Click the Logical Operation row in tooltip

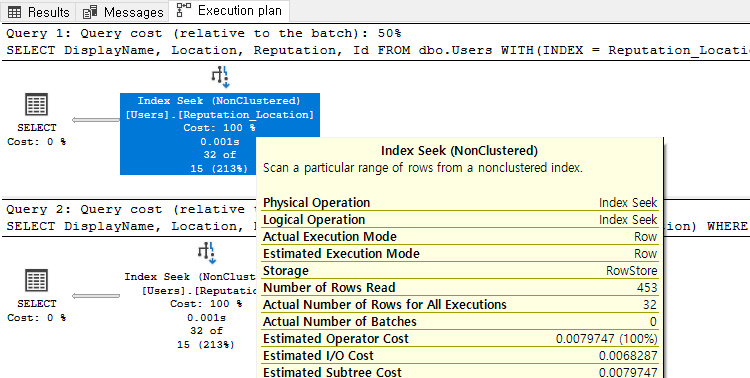pos(460,220)
